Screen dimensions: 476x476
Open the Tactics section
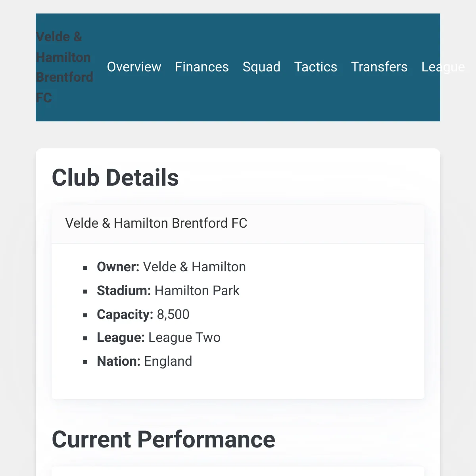[316, 67]
